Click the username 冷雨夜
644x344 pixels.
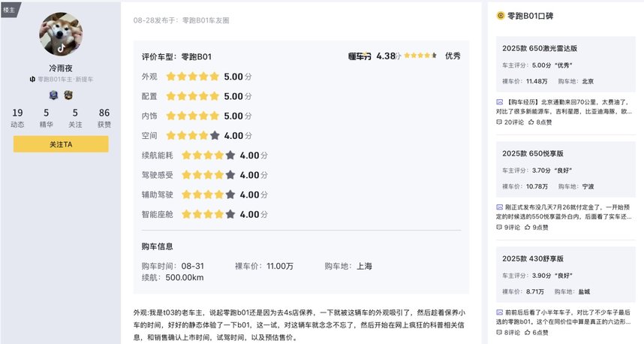pos(61,68)
